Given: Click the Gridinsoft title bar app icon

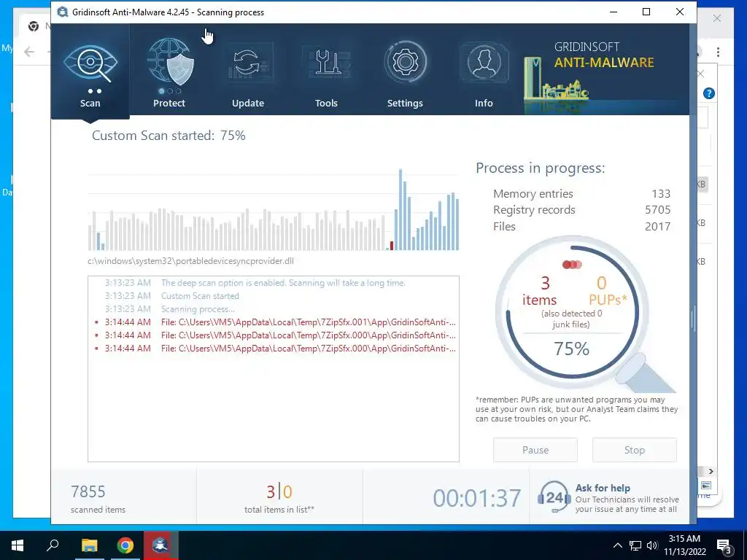Looking at the screenshot, I should [63, 12].
